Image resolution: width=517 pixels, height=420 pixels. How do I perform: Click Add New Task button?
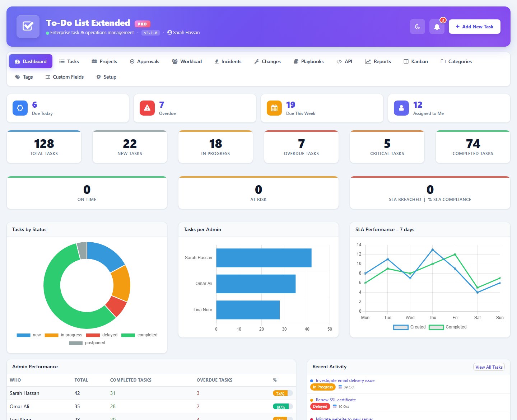point(475,27)
